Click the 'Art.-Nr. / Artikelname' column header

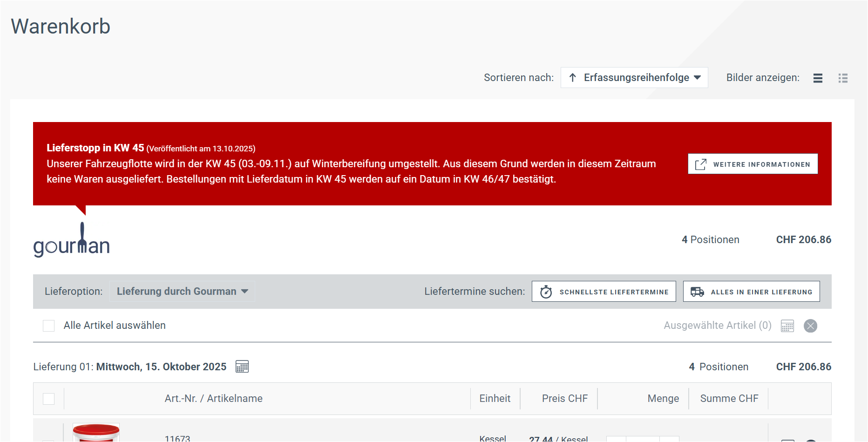pos(214,399)
